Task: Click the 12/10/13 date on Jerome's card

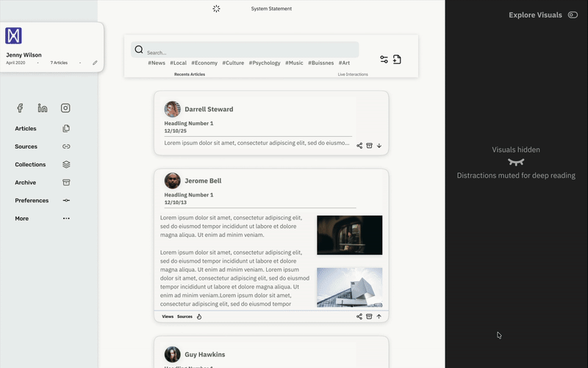Action: 175,202
